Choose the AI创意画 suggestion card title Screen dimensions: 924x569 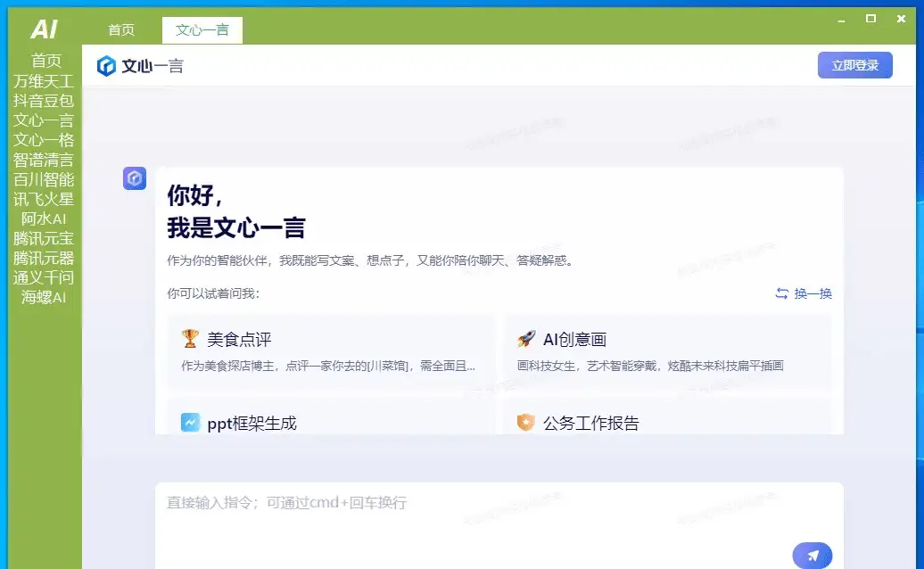tap(574, 339)
